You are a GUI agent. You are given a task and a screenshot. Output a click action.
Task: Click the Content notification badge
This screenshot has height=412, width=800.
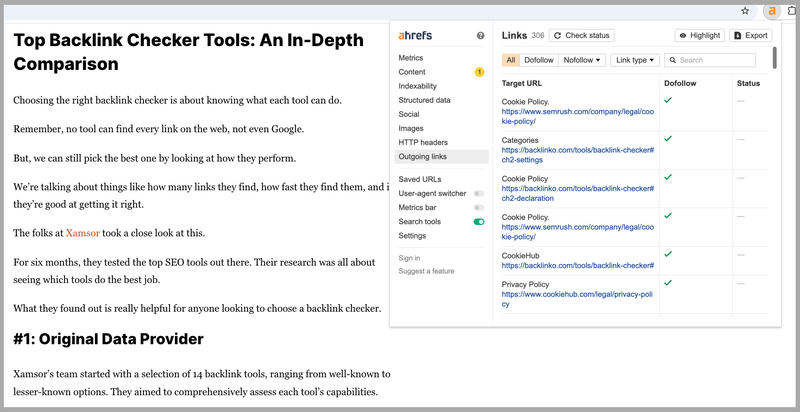pyautogui.click(x=479, y=72)
